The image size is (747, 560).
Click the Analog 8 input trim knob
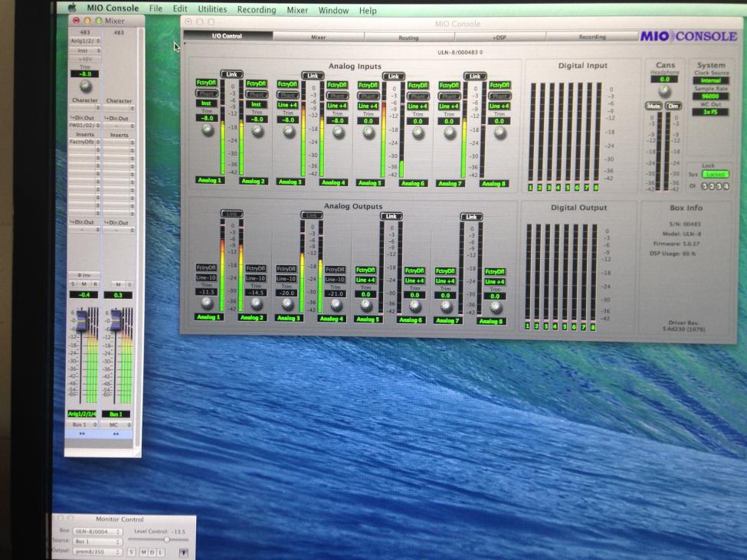500,133
